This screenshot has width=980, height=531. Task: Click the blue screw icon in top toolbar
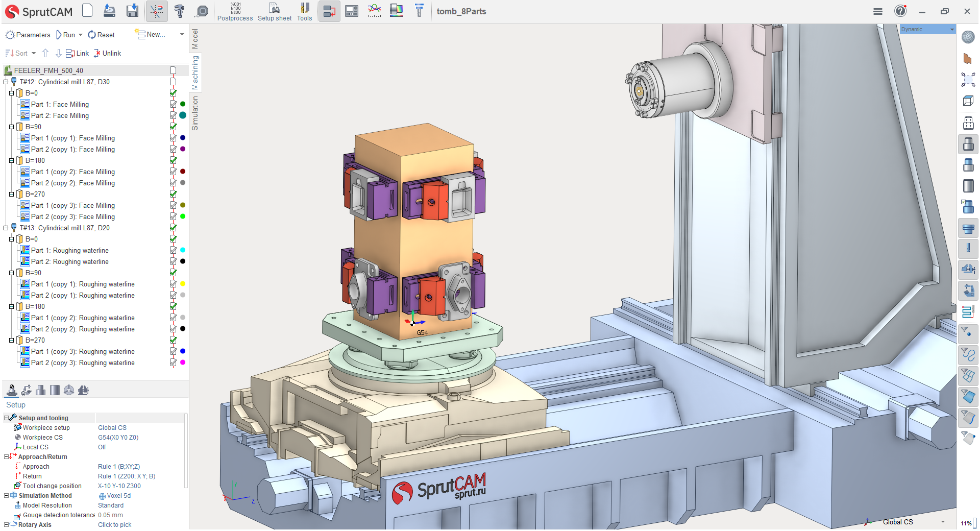[419, 11]
